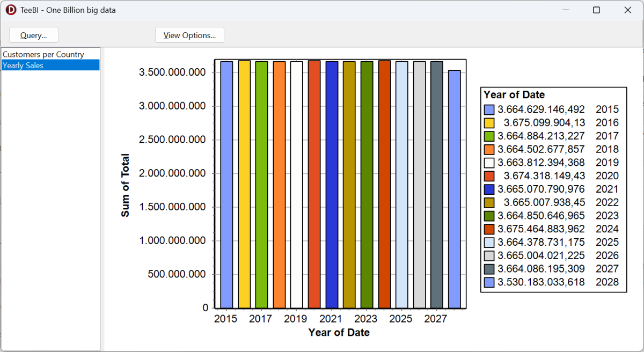
Task: Click the yellow 2016 chart bar
Action: [244, 184]
